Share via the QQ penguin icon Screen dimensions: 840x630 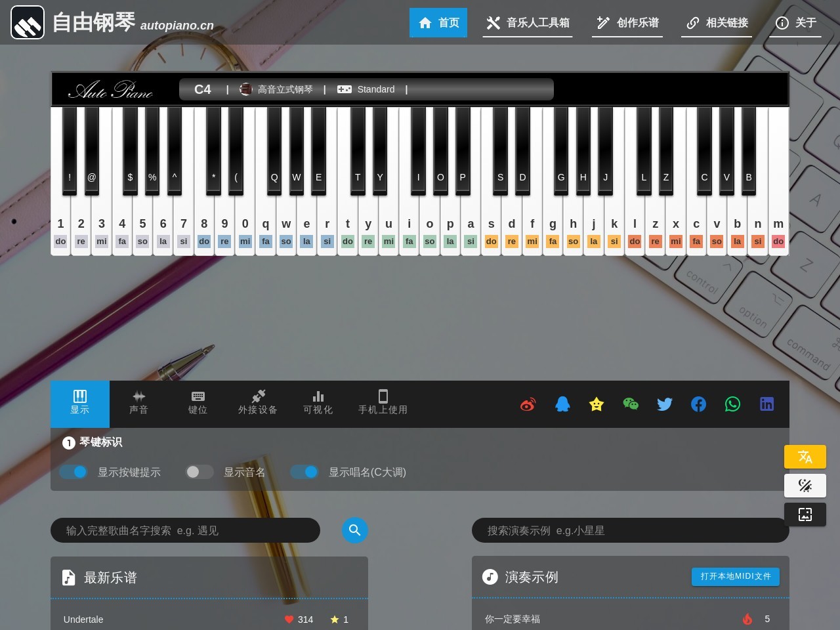point(562,404)
